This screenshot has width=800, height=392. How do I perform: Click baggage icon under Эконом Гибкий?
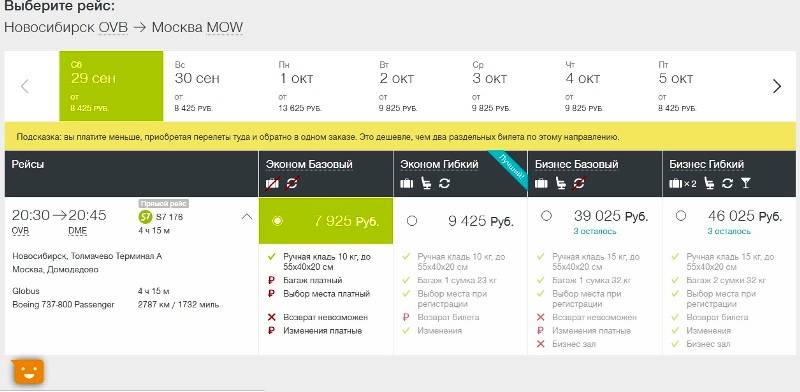point(407,183)
